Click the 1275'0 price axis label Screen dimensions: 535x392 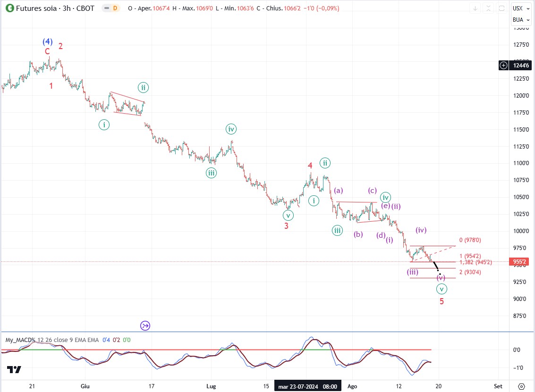point(521,45)
